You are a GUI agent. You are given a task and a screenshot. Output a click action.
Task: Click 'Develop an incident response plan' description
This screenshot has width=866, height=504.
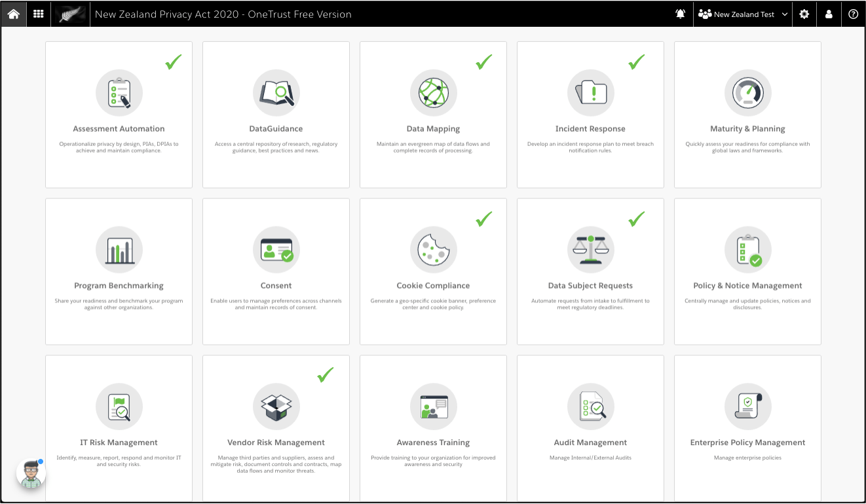coord(591,147)
